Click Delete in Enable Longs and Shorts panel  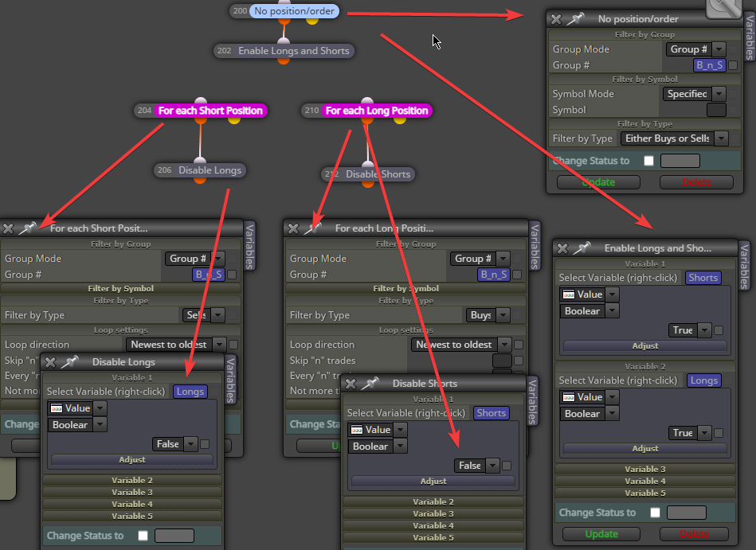(694, 533)
